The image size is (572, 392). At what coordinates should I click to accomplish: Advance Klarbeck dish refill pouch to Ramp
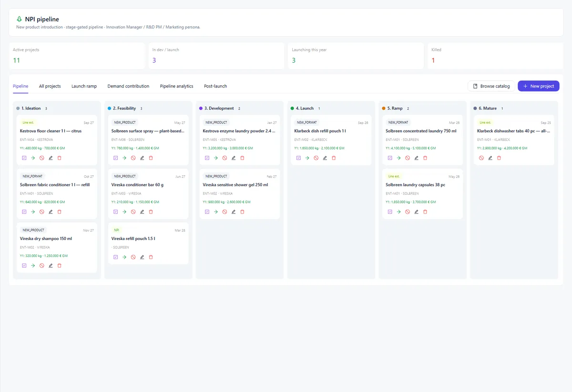point(307,158)
